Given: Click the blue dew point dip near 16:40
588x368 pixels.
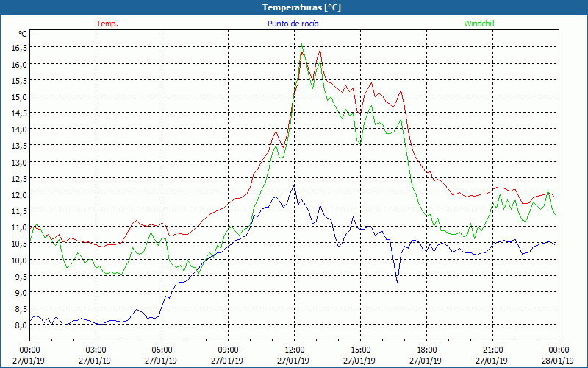Looking at the screenshot, I should pyautogui.click(x=397, y=282).
